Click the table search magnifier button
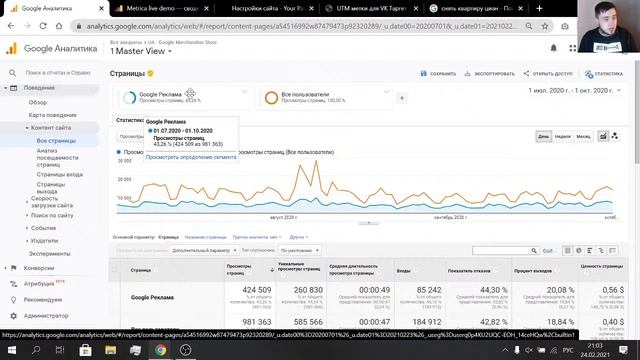This screenshot has width=640, height=360. (x=534, y=251)
